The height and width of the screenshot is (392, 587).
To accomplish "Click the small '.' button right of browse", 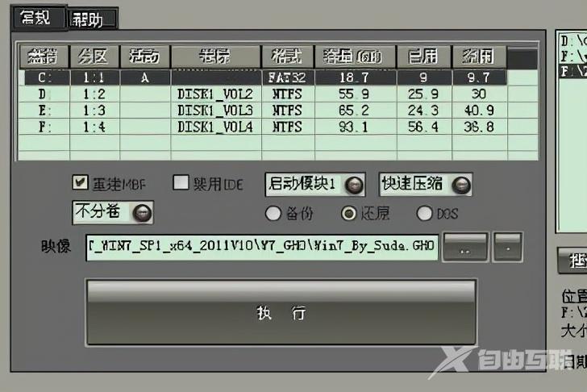I will click(x=508, y=247).
